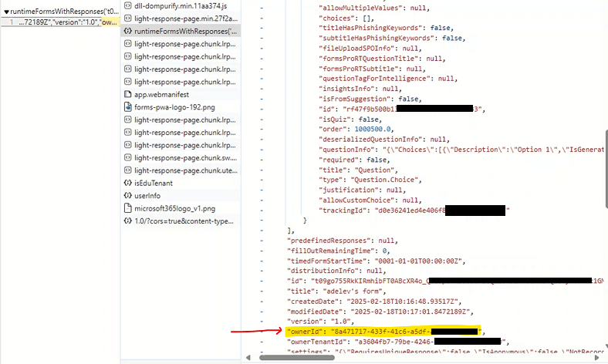Viewport: 608px width, 364px height.
Task: Click the "questionInfo" line with Choices
Action: (461, 150)
